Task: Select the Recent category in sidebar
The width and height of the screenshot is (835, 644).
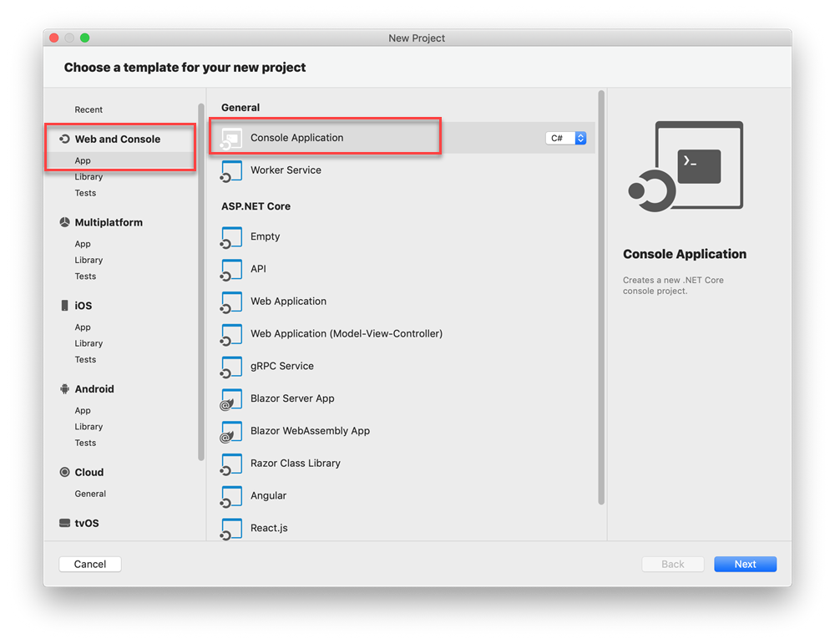Action: click(x=89, y=110)
